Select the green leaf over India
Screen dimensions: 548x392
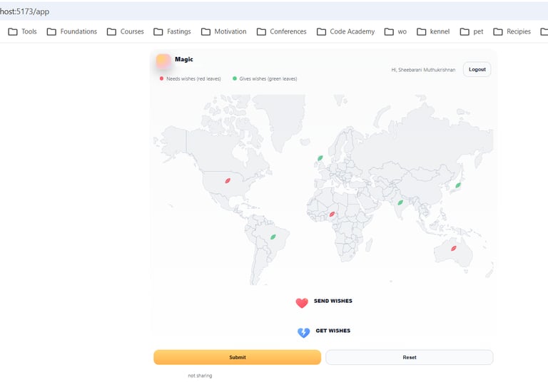click(400, 202)
